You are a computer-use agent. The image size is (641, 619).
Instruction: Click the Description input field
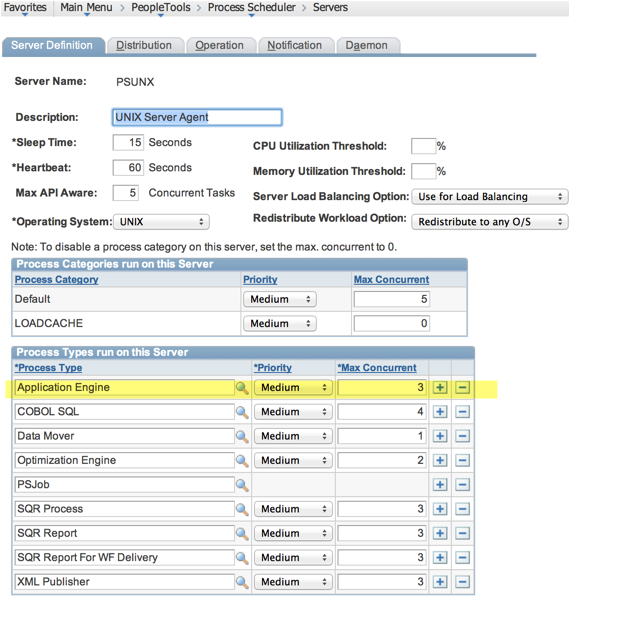coord(197,117)
